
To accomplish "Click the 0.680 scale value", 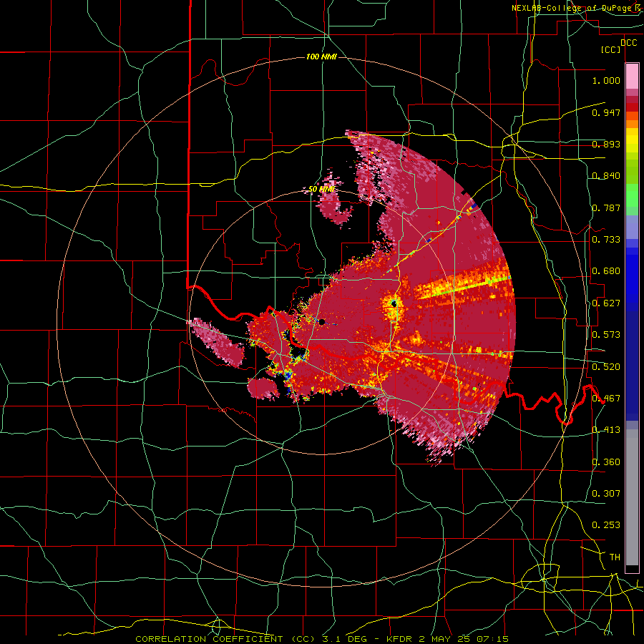I will point(606,271).
